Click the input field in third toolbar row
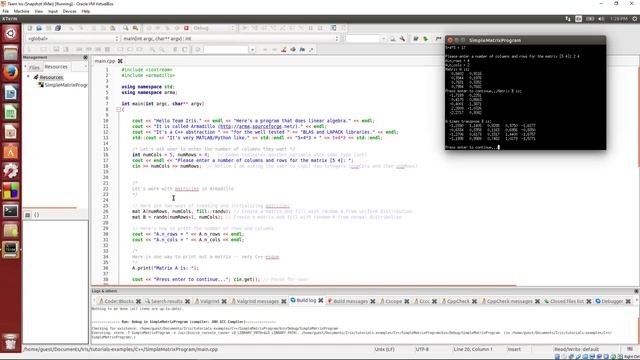Screen dimensions: 640x360 [x=226, y=49]
